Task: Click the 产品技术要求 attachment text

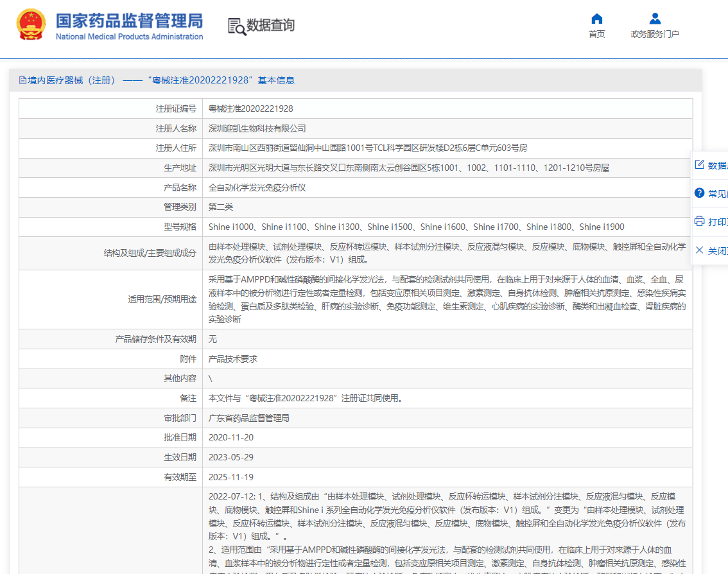Action: tap(233, 359)
